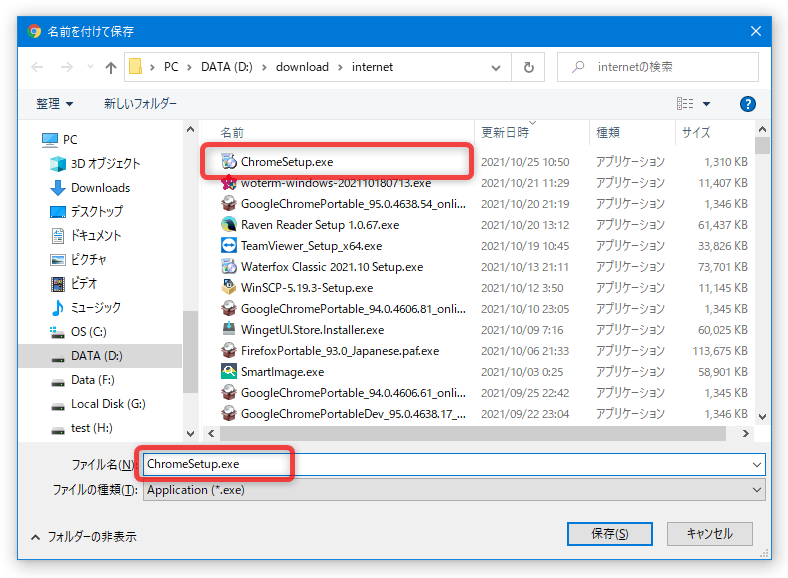Select GoogleChromePortable_94.0.4606.81 file icon
The width and height of the screenshot is (788, 578).
point(229,309)
